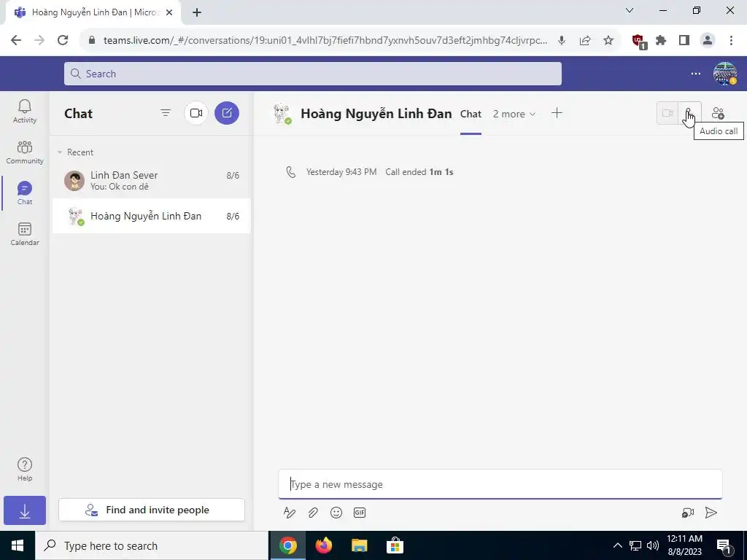Record a video clip message
Viewport: 747px width, 560px height.
687,513
